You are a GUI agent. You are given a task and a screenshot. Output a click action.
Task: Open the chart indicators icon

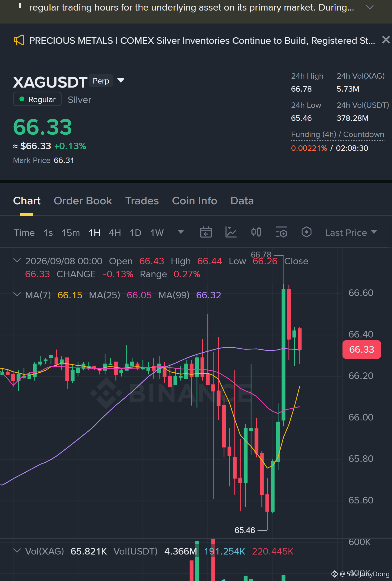(231, 232)
